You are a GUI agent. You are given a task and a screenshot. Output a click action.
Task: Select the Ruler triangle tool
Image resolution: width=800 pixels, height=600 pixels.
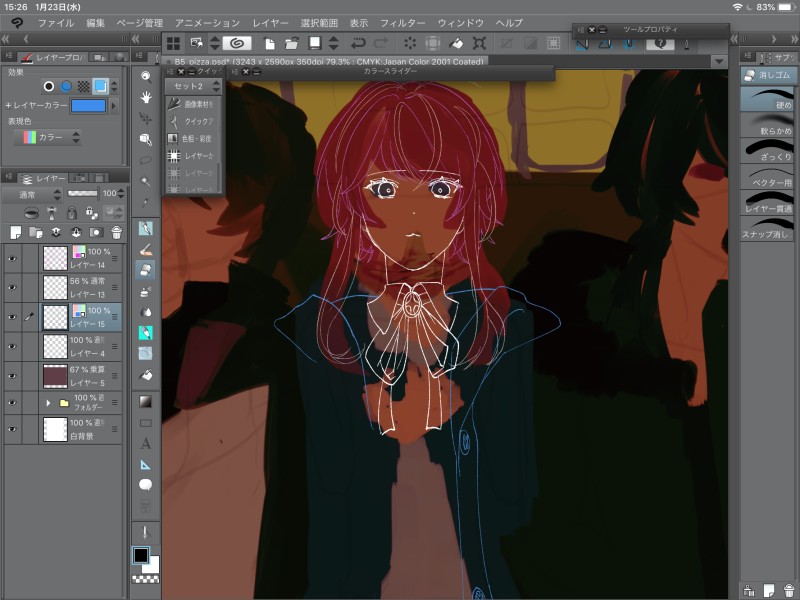coord(146,464)
